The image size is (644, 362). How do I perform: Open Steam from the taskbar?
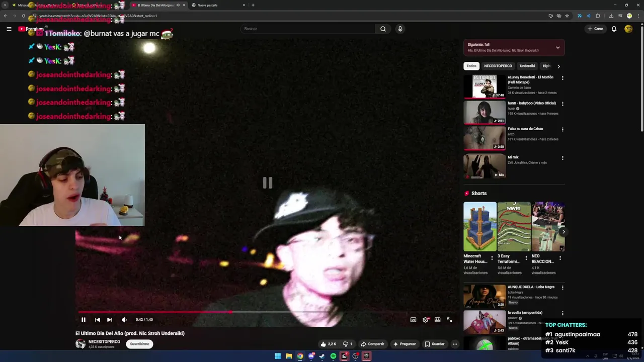322,356
